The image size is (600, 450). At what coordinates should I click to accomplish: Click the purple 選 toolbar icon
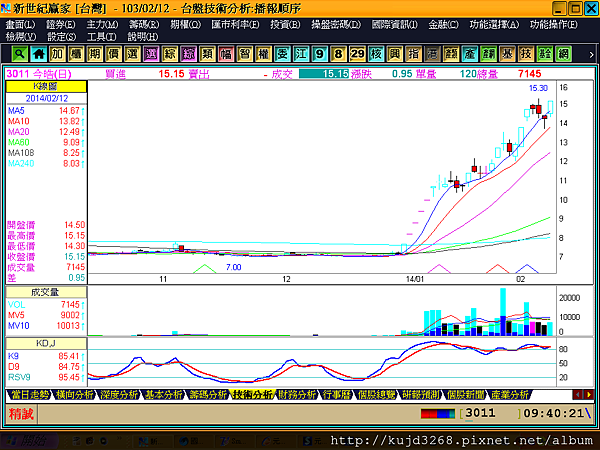(151, 54)
